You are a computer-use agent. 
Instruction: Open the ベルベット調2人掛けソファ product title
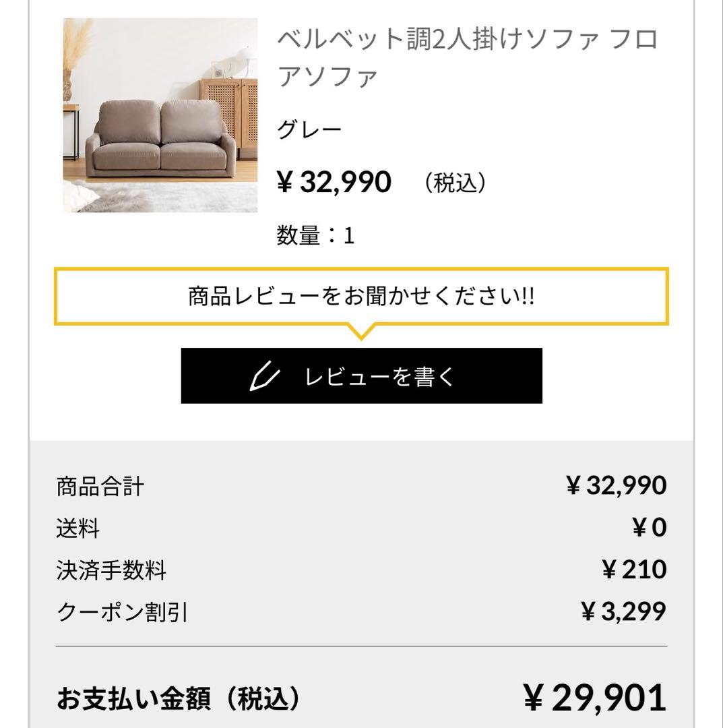pos(468,58)
